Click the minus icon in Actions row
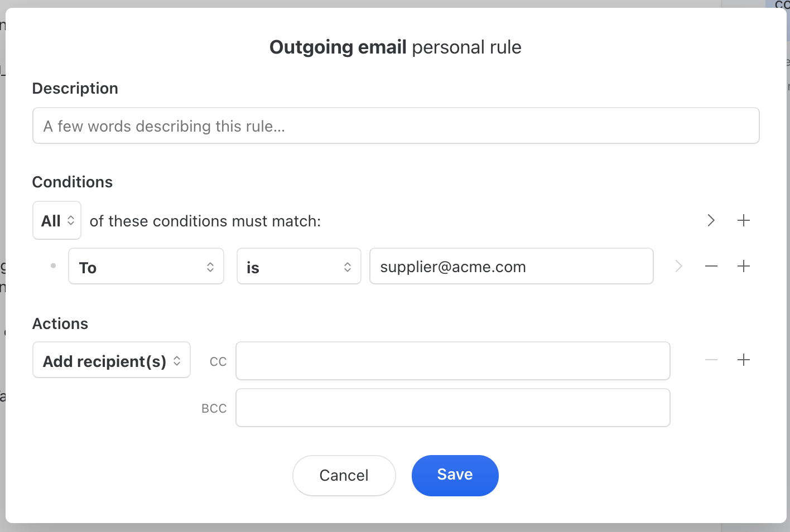The image size is (790, 532). coord(711,360)
